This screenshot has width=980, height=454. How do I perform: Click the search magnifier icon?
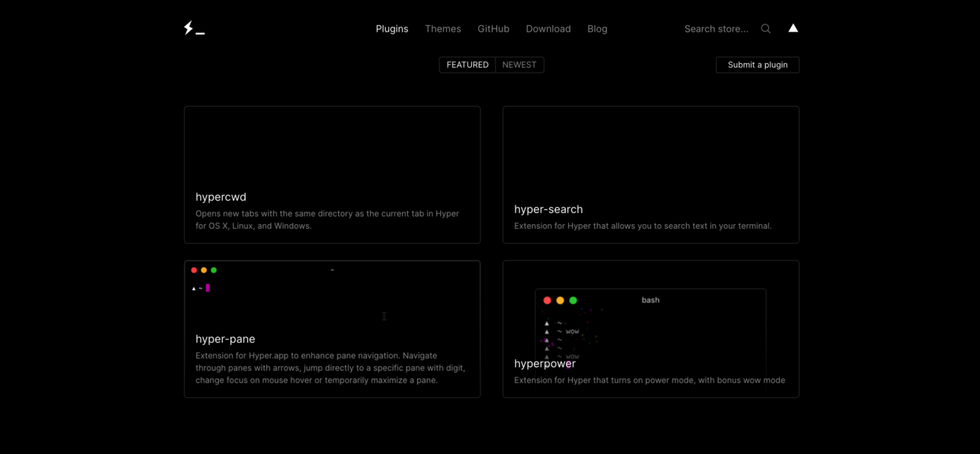766,28
